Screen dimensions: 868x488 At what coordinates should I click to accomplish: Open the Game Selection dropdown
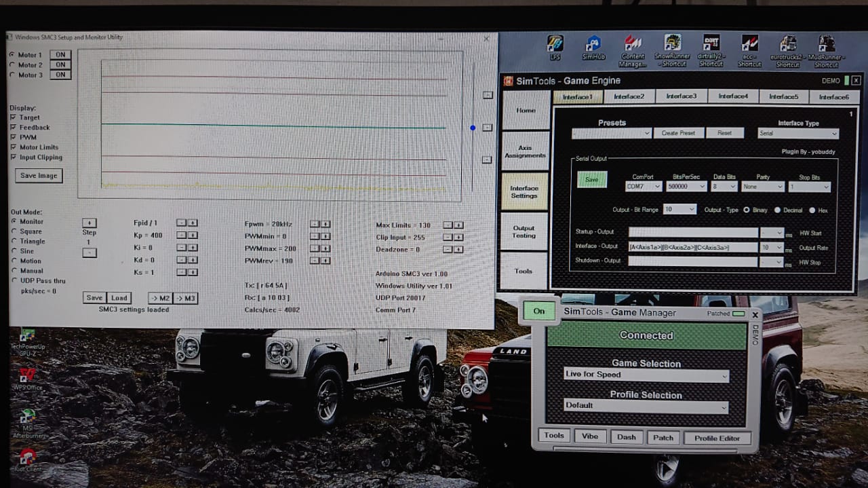(647, 375)
